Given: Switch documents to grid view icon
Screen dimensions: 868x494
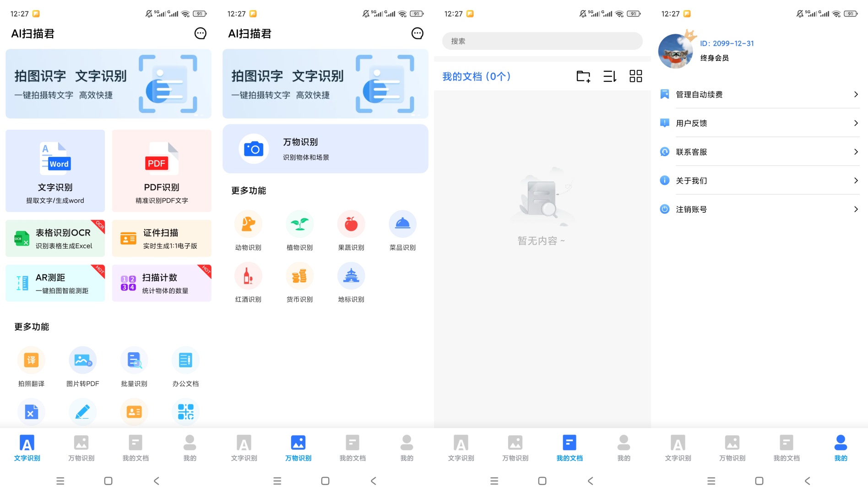Looking at the screenshot, I should point(636,76).
